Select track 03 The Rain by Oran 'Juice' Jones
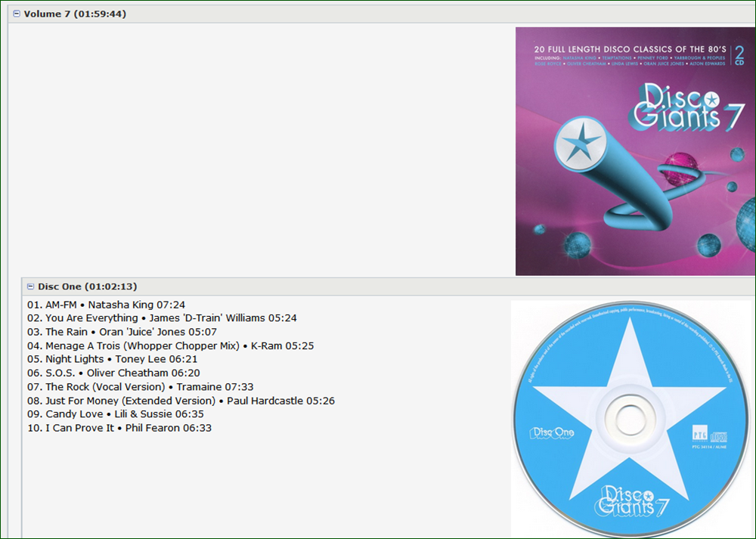This screenshot has height=539, width=756. tap(122, 332)
